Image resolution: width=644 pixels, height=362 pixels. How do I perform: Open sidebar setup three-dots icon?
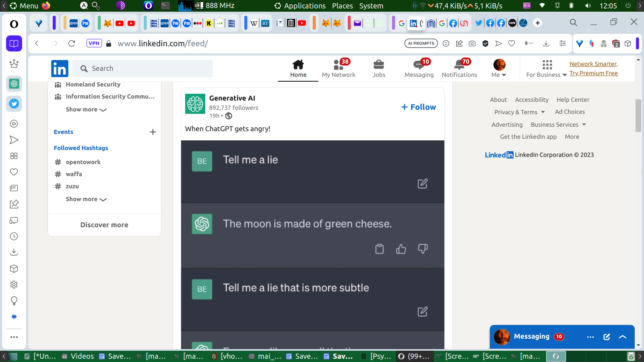point(14,337)
